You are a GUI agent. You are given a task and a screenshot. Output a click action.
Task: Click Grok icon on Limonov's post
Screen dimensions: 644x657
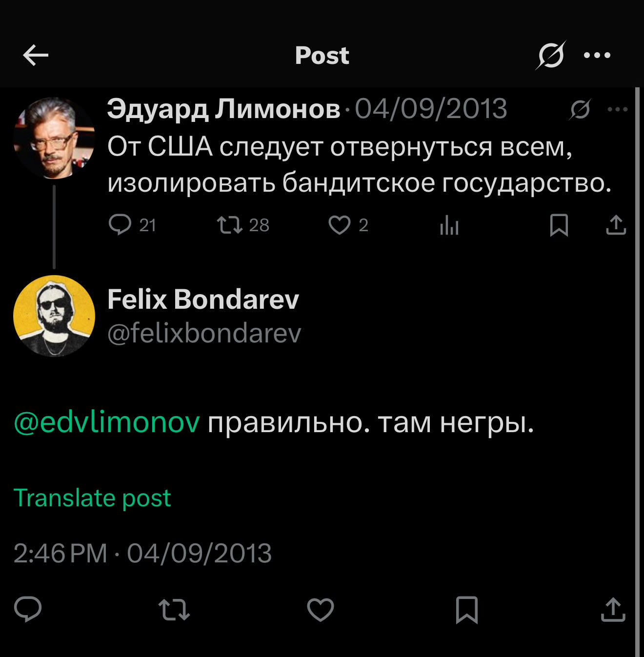[x=580, y=109]
